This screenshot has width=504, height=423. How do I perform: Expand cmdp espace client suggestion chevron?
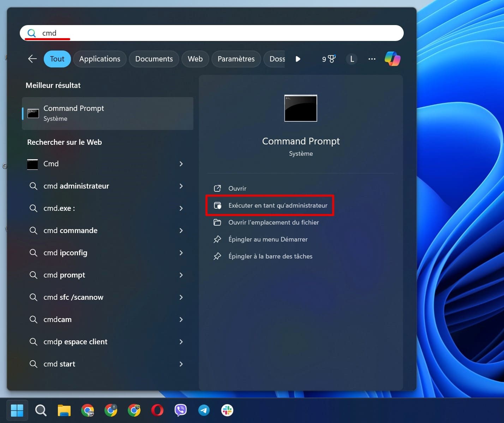(181, 342)
